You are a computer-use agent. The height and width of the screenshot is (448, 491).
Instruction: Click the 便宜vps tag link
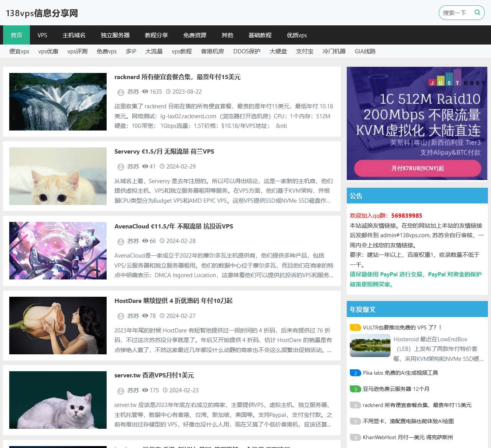pyautogui.click(x=19, y=51)
